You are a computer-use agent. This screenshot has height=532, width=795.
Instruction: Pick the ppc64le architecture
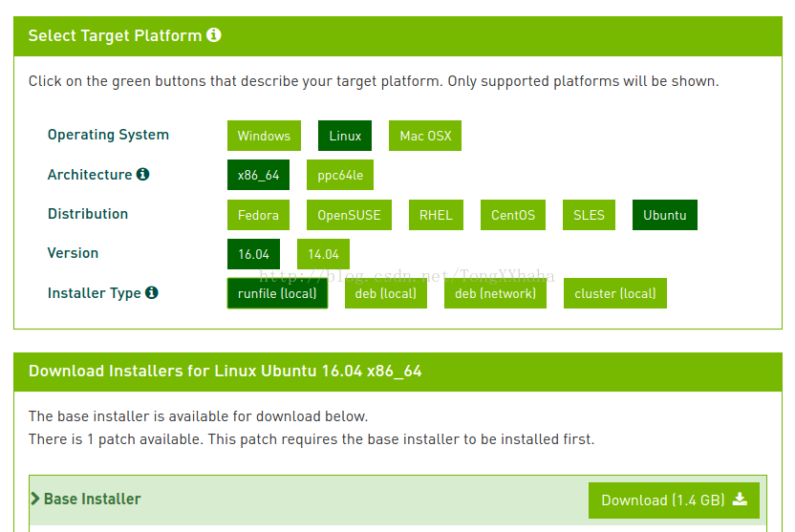[340, 176]
